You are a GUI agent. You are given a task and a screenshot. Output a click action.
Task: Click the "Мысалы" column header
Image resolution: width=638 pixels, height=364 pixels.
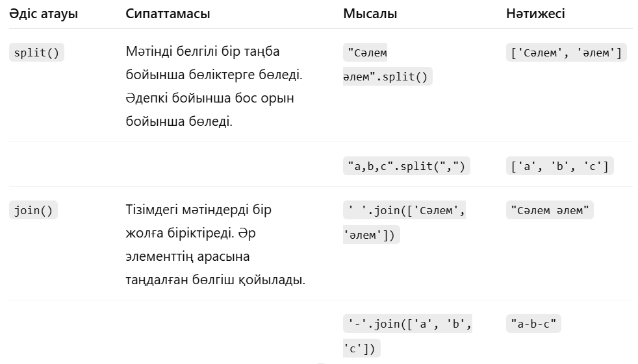(x=370, y=14)
